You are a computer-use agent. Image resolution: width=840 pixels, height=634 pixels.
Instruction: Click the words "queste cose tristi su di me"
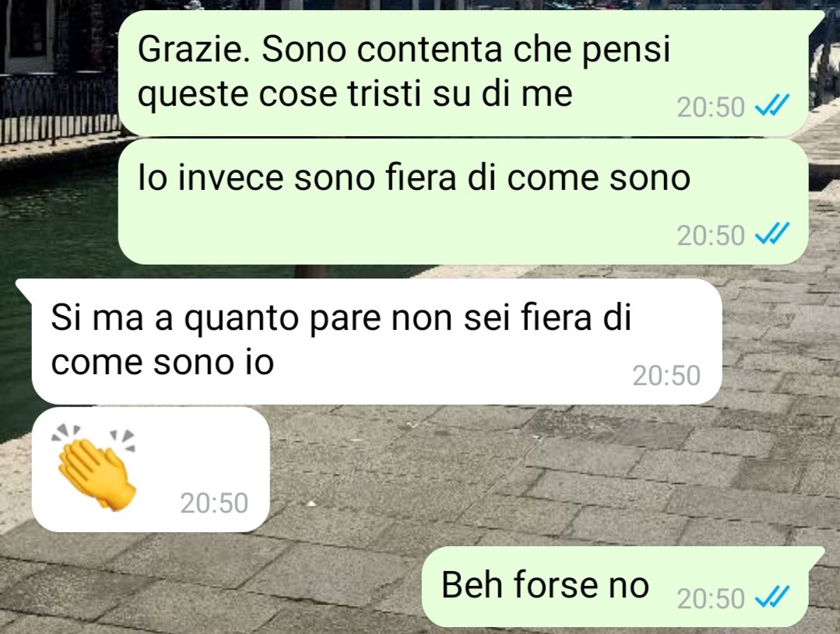[355, 93]
